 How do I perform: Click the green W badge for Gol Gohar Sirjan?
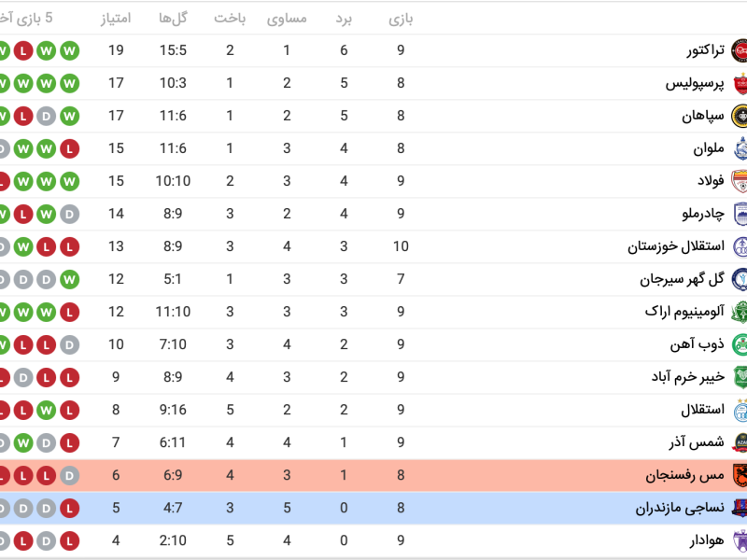[70, 279]
